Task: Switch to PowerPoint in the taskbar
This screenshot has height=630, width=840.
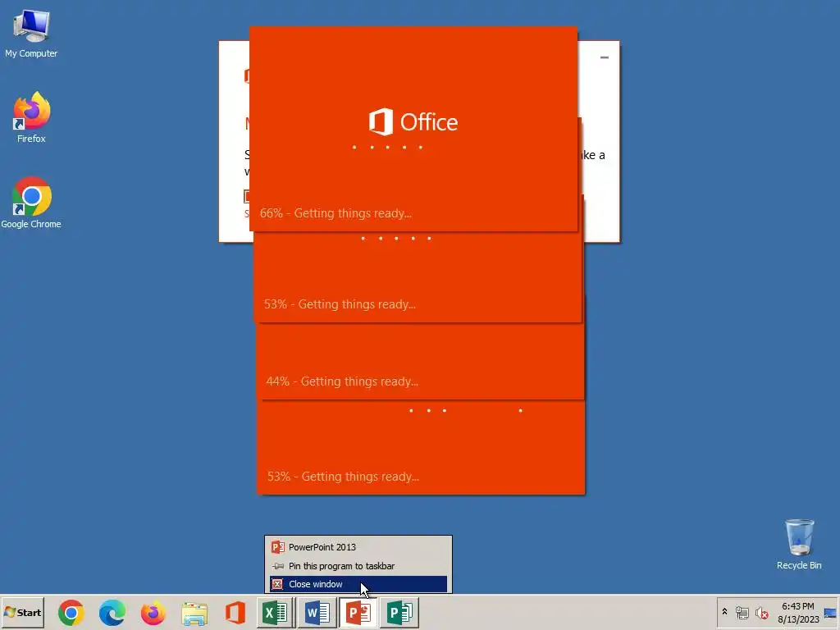Action: [358, 612]
